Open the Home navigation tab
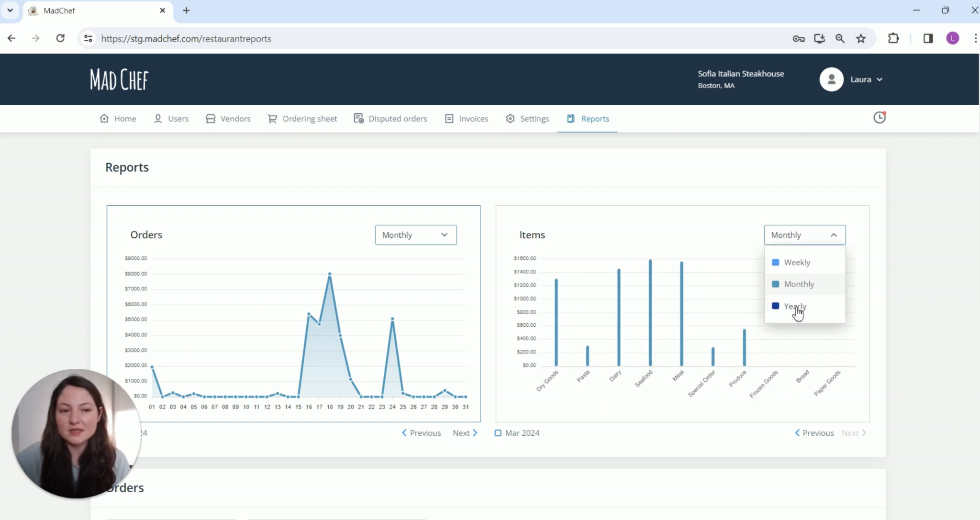 pos(118,119)
